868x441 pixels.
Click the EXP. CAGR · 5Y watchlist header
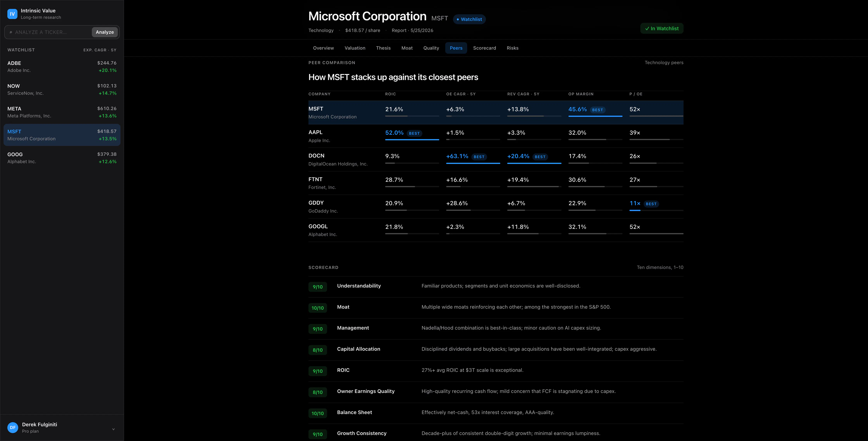coord(100,50)
